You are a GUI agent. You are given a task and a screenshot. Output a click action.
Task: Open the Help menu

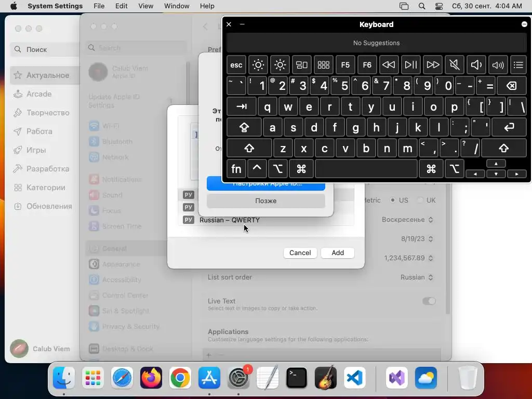tap(207, 6)
